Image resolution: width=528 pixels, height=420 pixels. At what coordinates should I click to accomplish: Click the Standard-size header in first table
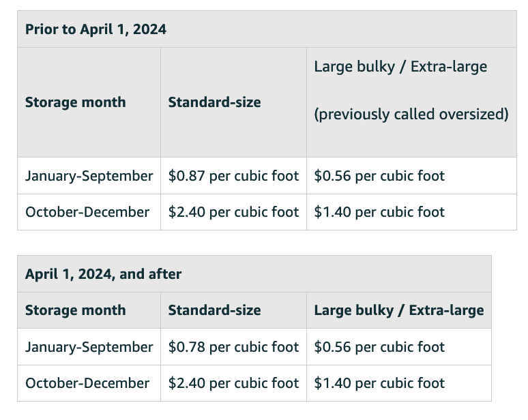point(214,102)
